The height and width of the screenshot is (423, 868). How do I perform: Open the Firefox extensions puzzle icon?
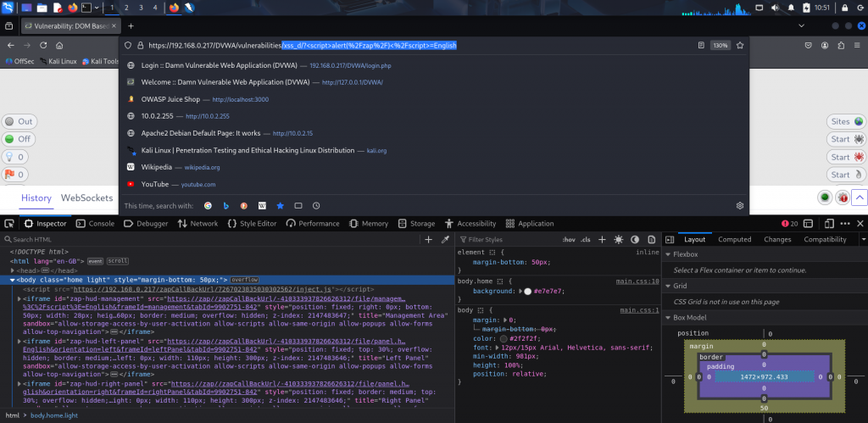coord(842,46)
